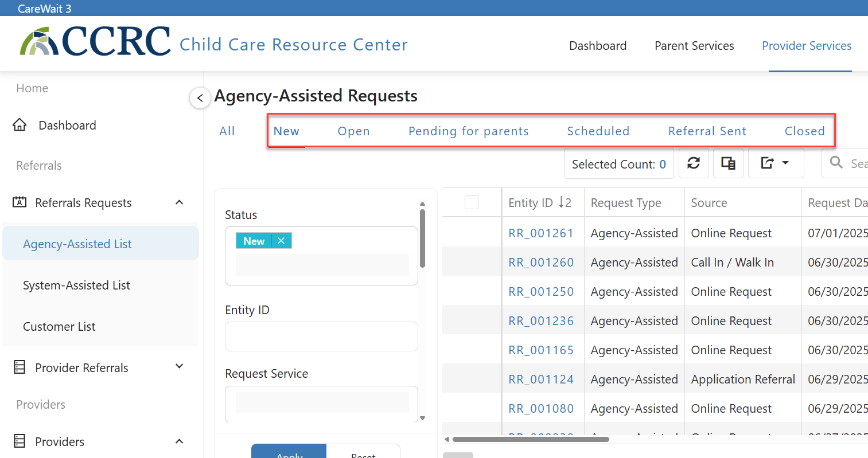Screen dimensions: 868x458
Task: Open request RR_001261 link
Action: click(541, 233)
